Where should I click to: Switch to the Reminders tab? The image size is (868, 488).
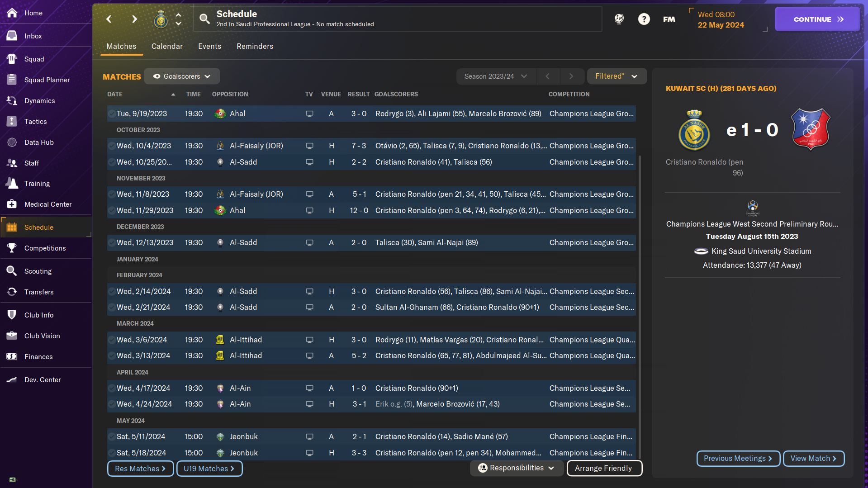(x=255, y=46)
